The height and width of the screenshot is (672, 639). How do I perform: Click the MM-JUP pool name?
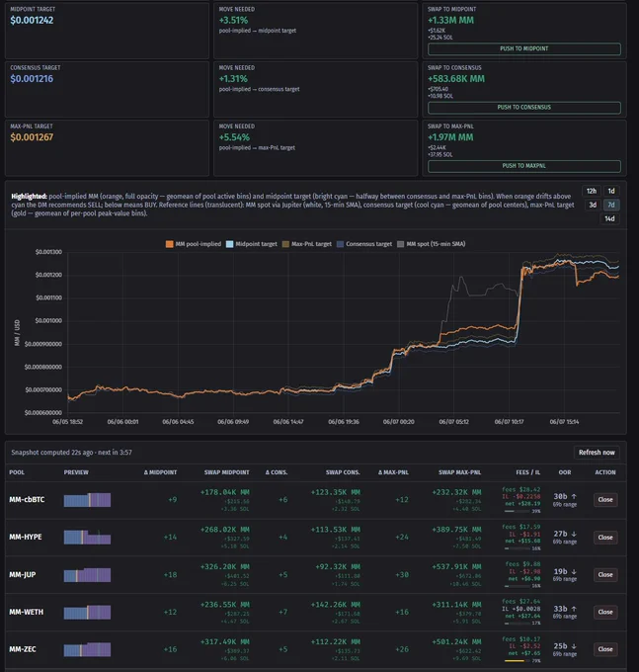coord(23,575)
